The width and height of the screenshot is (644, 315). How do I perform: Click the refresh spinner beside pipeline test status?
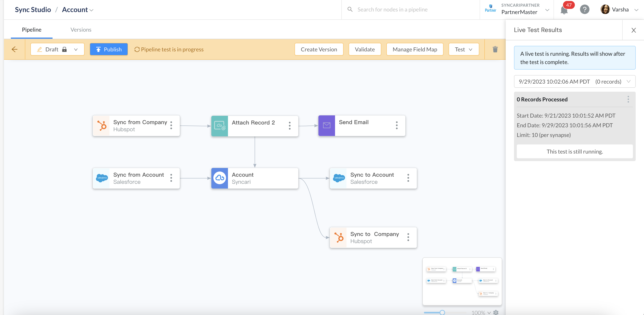(137, 49)
